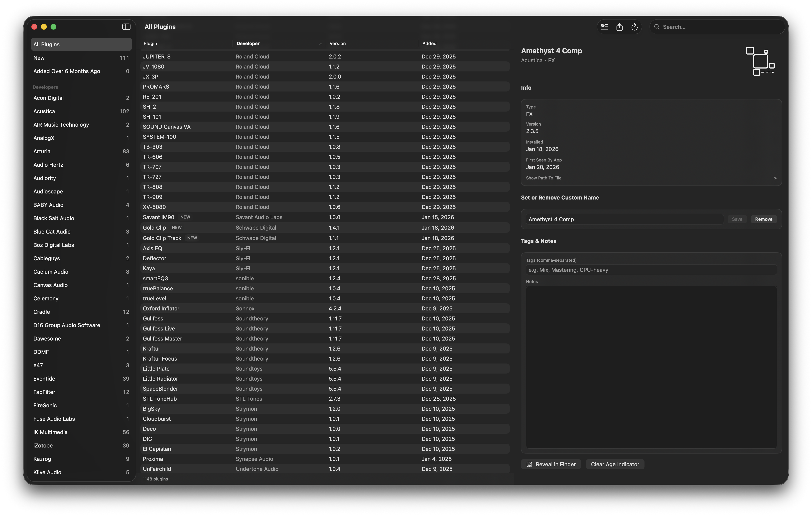
Task: Select the smartEQ3 plugin row
Action: click(325, 278)
